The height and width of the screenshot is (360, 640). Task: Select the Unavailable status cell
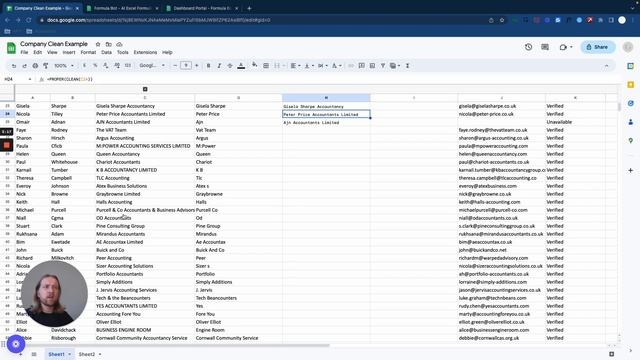coord(576,122)
